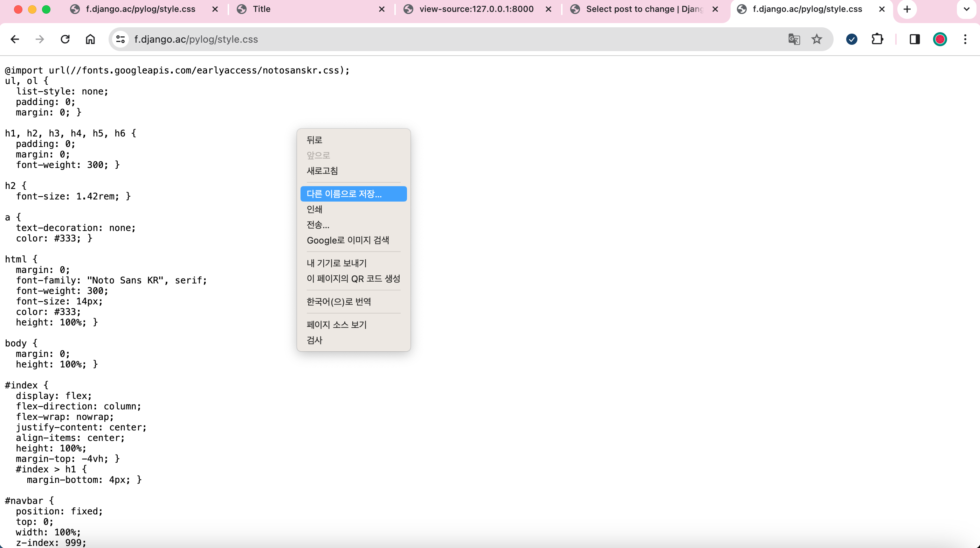Expand the tab search dropdown arrow
The width and height of the screenshot is (980, 548).
[x=966, y=9]
